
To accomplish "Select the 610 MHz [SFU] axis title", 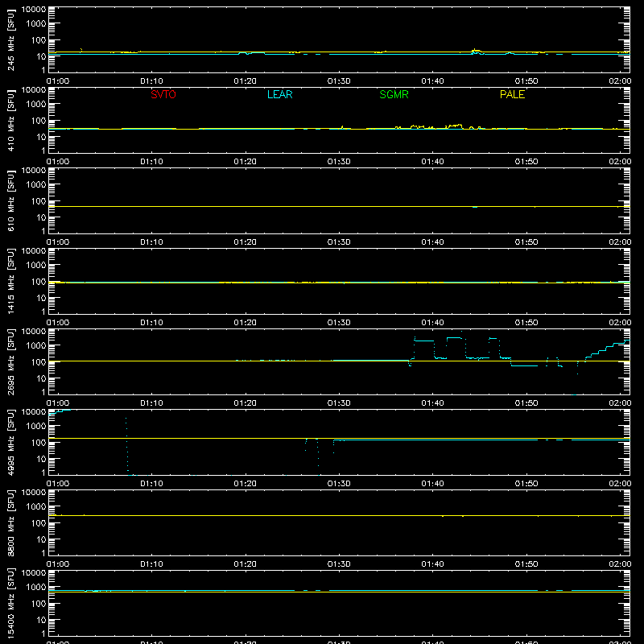I will [10, 200].
